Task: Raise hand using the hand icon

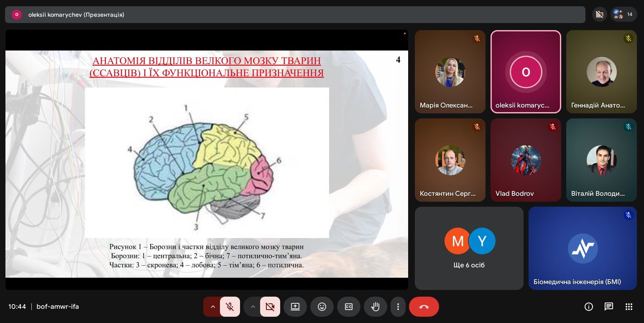Action: tap(376, 307)
